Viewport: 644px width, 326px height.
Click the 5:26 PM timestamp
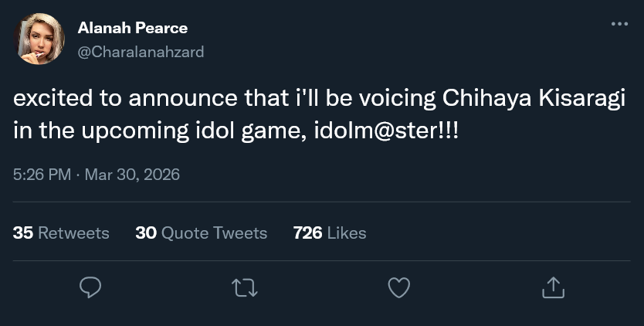pyautogui.click(x=42, y=175)
